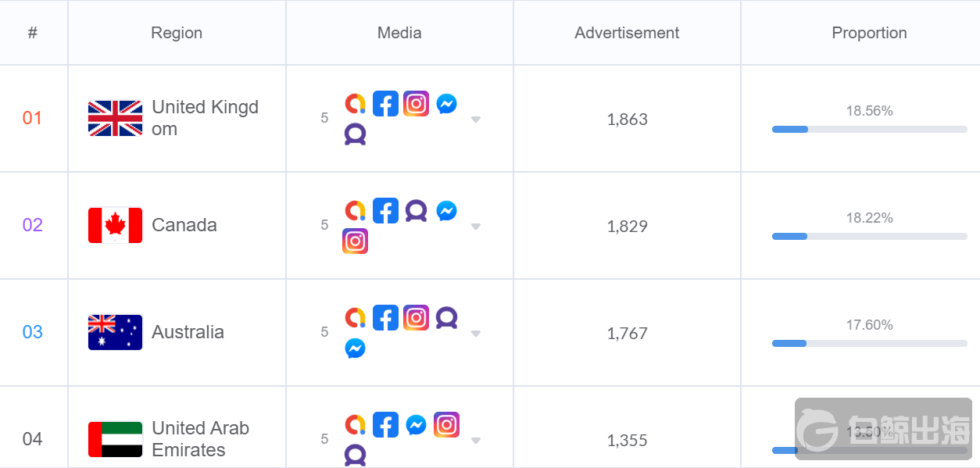Screen dimensions: 980x468
Task: Expand media dropdown in Canada row
Action: [x=475, y=227]
